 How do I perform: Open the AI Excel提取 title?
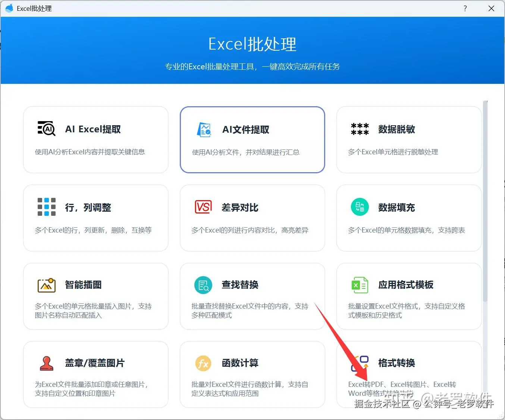click(93, 129)
